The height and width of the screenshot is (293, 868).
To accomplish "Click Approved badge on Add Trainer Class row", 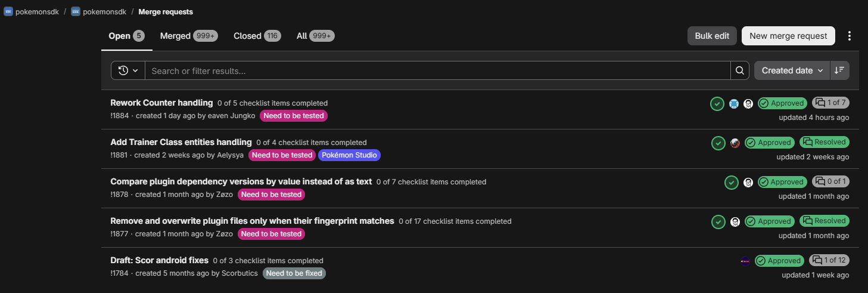I will 769,143.
